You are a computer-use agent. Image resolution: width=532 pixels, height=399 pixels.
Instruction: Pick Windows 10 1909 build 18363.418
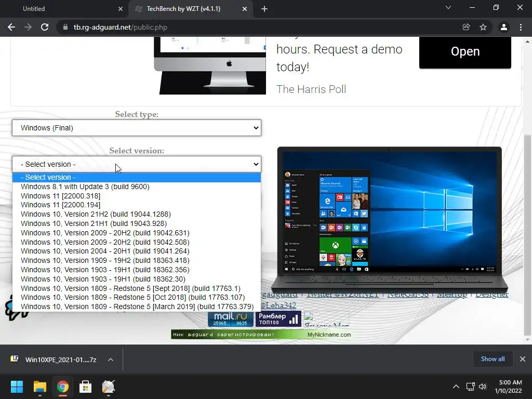[x=137, y=261]
